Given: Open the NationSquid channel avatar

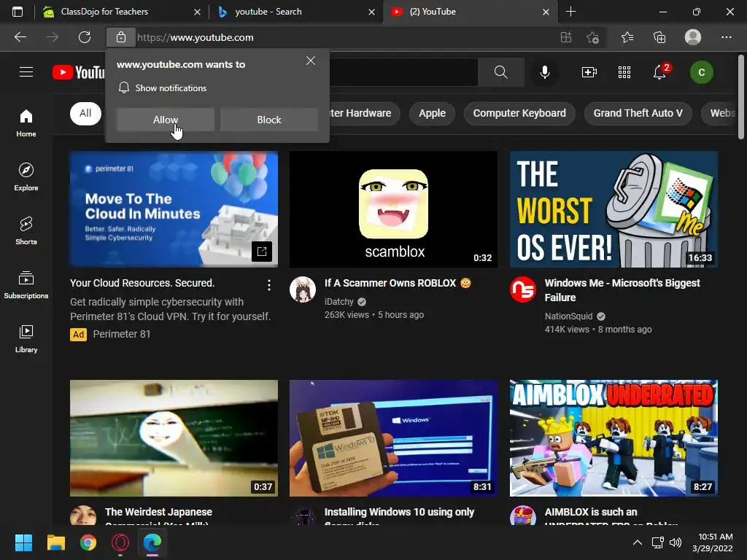Looking at the screenshot, I should [x=522, y=289].
